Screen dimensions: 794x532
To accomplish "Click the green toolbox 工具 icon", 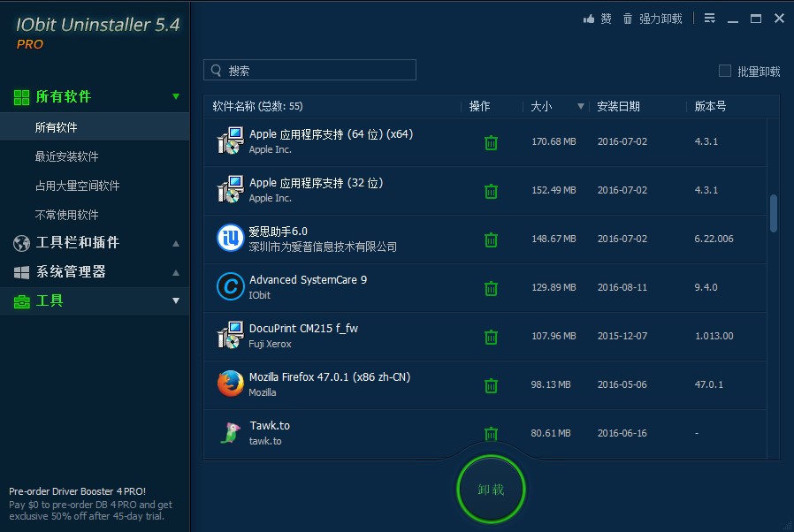I will [x=21, y=301].
